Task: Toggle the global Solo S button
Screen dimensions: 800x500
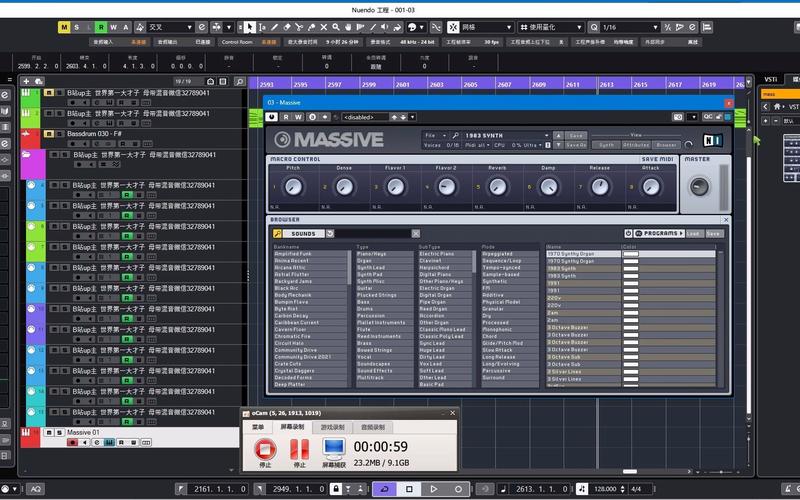Action: click(77, 27)
